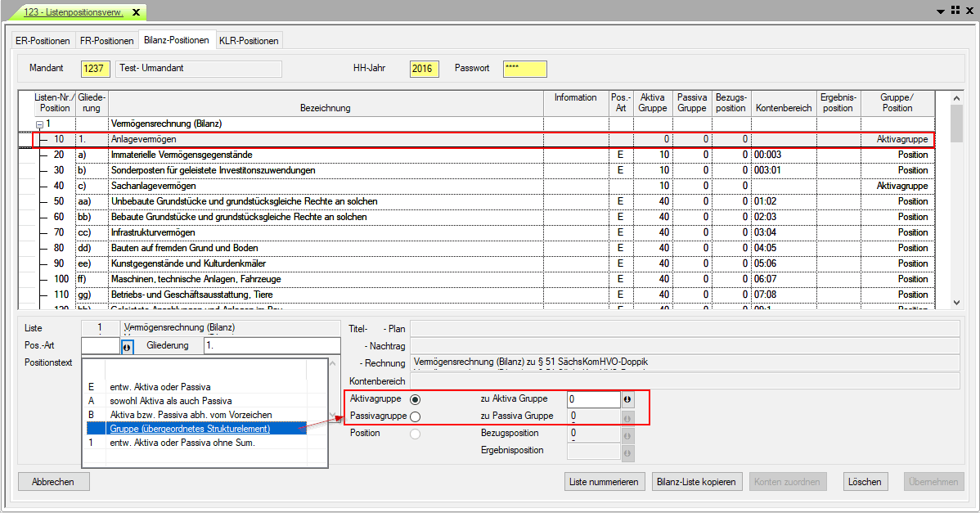This screenshot has height=513, width=980.
Task: Close the 123 - Listenpositionsverw. tab
Action: coord(136,12)
